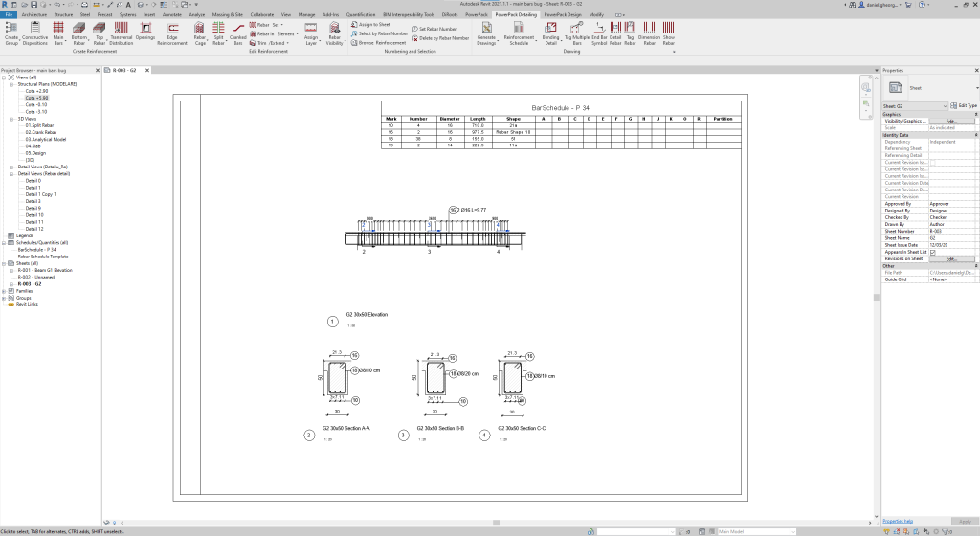Open the Trim / Extend dropdown
This screenshot has width=980, height=536.
pyautogui.click(x=269, y=43)
